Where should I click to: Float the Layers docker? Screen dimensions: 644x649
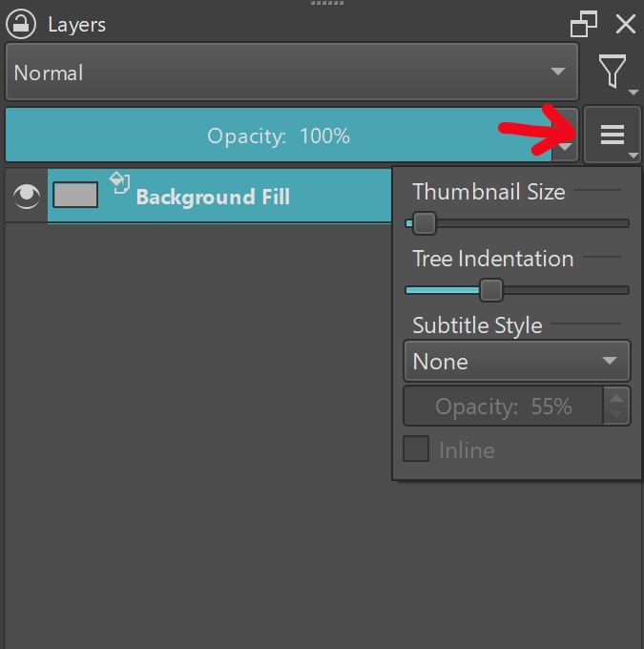(583, 24)
